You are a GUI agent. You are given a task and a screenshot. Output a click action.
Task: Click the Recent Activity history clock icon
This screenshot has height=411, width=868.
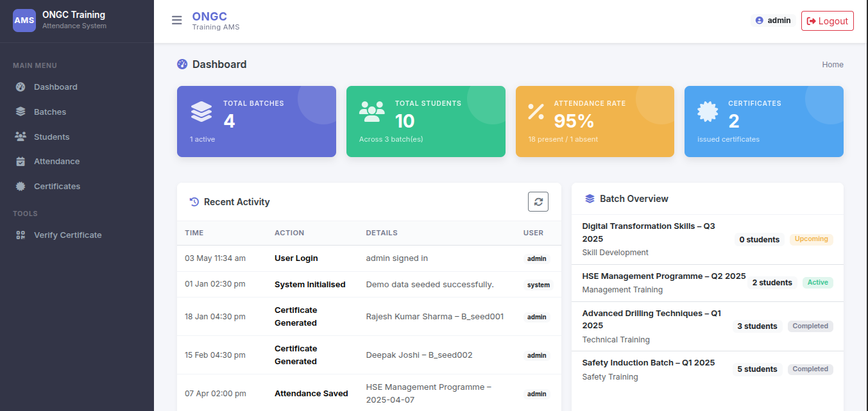194,202
